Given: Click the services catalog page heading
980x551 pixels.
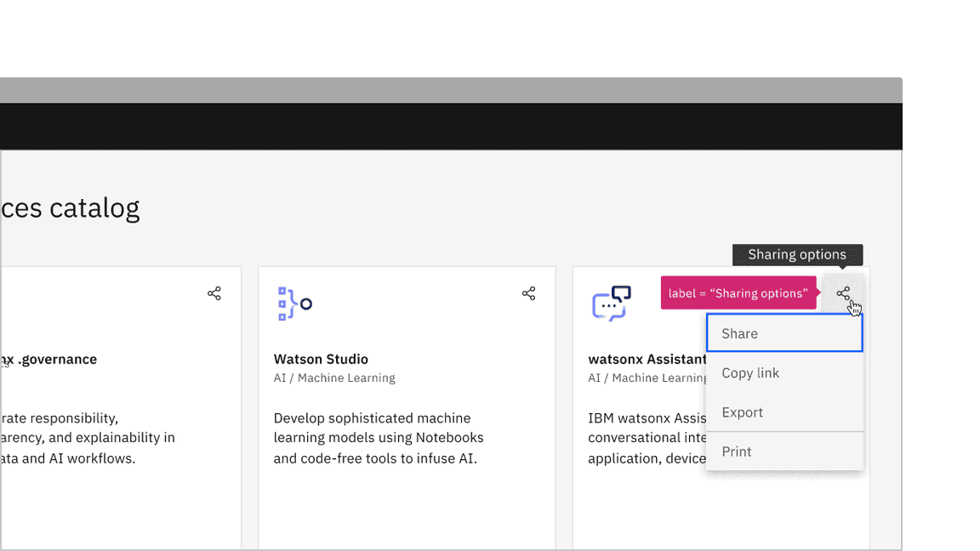Looking at the screenshot, I should [71, 207].
